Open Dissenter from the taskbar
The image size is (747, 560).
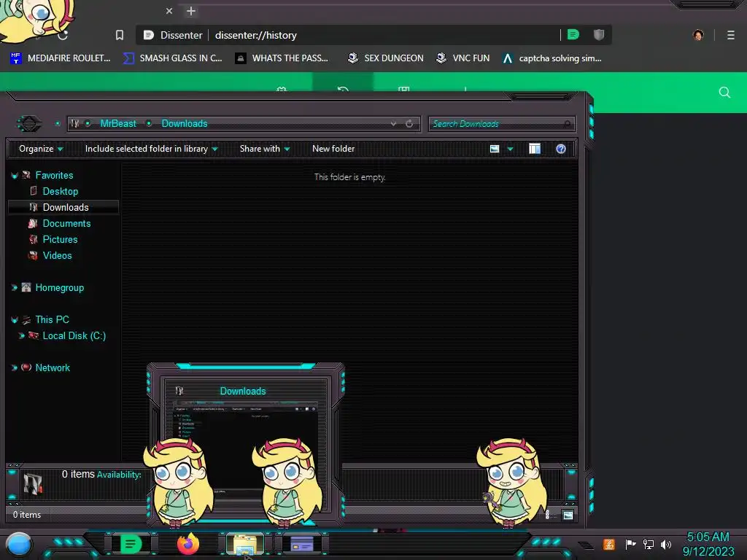[131, 544]
